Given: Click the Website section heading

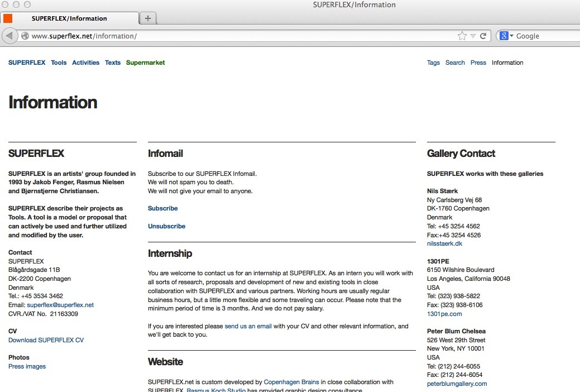Looking at the screenshot, I should click(x=165, y=362).
